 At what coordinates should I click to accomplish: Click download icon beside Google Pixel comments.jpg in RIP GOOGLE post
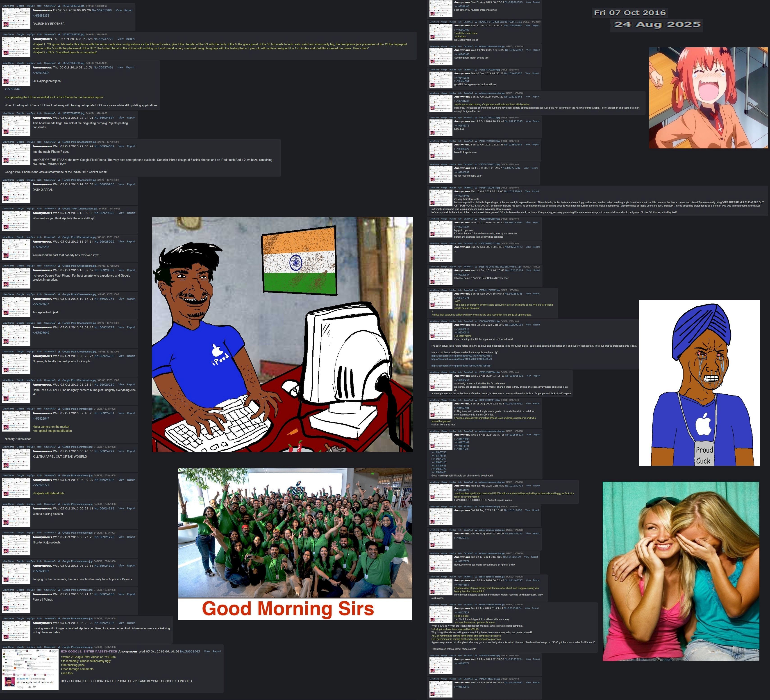(x=59, y=647)
